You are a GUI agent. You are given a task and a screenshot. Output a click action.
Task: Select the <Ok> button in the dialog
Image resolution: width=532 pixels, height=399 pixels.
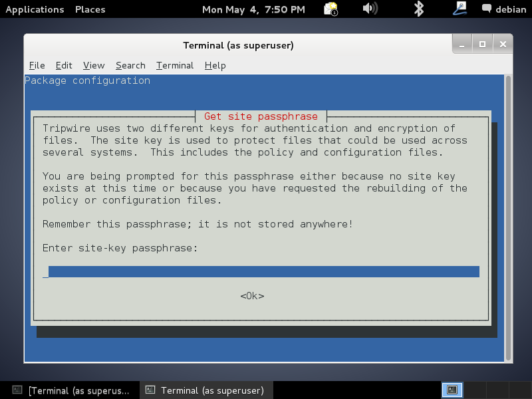[x=252, y=296]
